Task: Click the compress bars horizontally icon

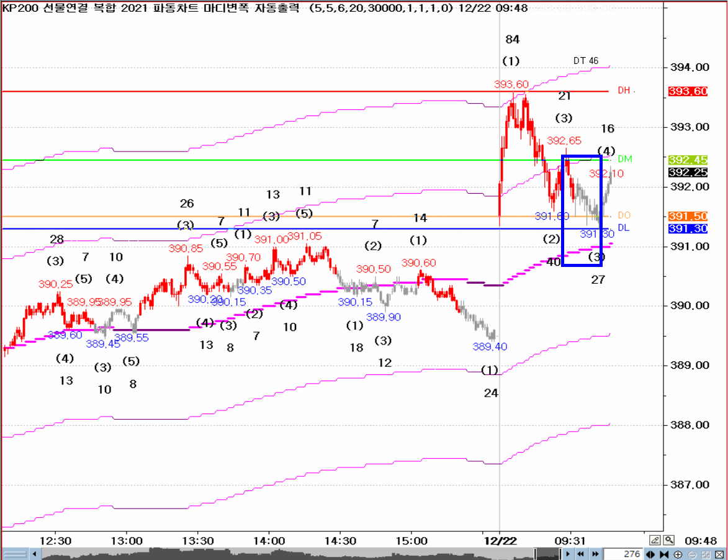Action: [664, 554]
